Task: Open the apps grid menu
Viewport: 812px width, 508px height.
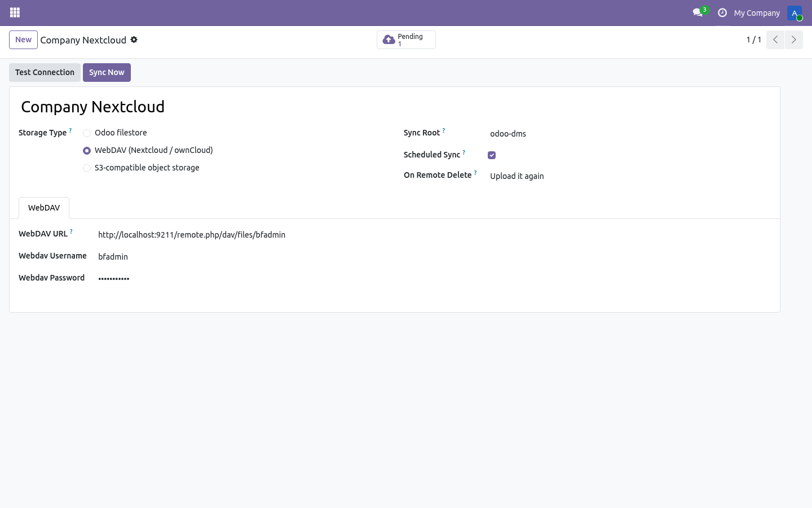Action: click(15, 12)
